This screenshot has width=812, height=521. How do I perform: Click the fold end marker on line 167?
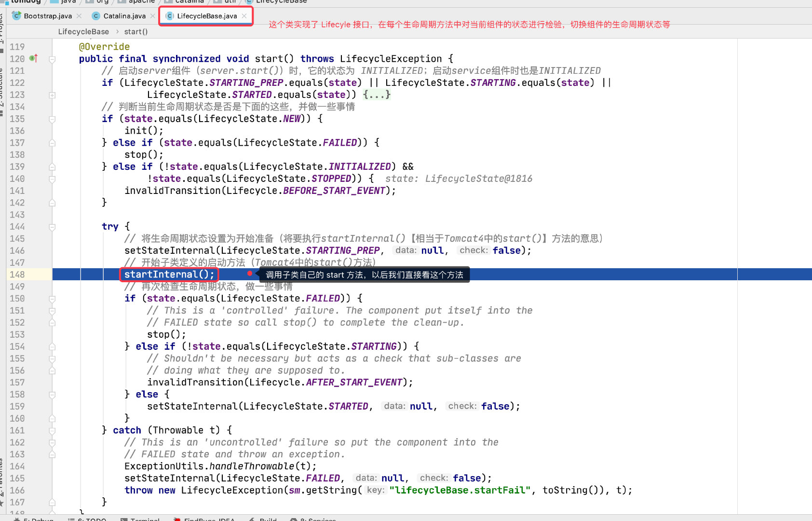(52, 502)
